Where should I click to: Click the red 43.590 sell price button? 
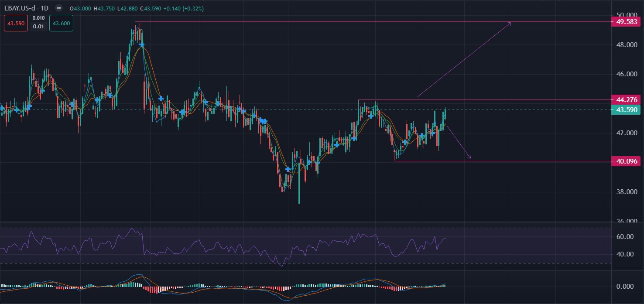tap(16, 23)
